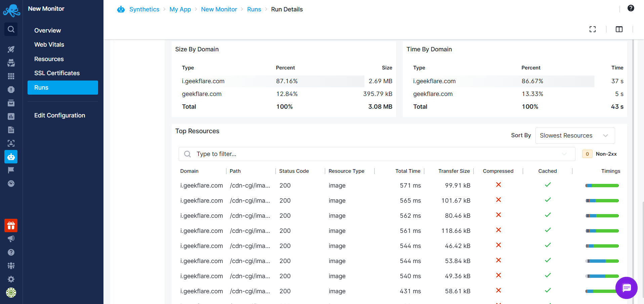Screen dimensions: 644x304
Task: Toggle fullscreen with the expand icon
Action: [x=593, y=29]
